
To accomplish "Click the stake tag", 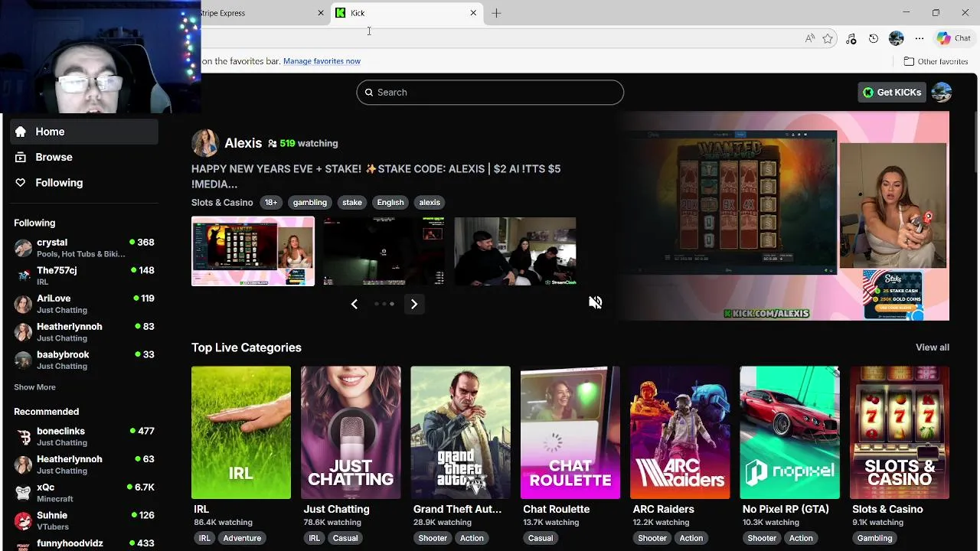I will click(352, 203).
